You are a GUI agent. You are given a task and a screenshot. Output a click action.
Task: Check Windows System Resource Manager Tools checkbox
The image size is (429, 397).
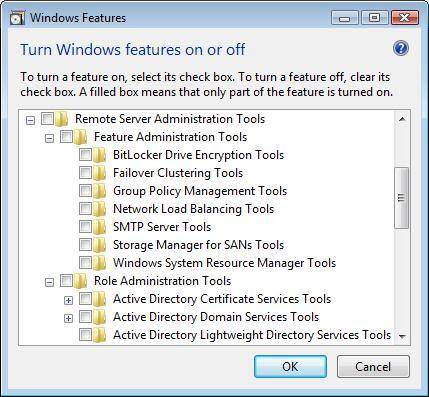click(85, 263)
